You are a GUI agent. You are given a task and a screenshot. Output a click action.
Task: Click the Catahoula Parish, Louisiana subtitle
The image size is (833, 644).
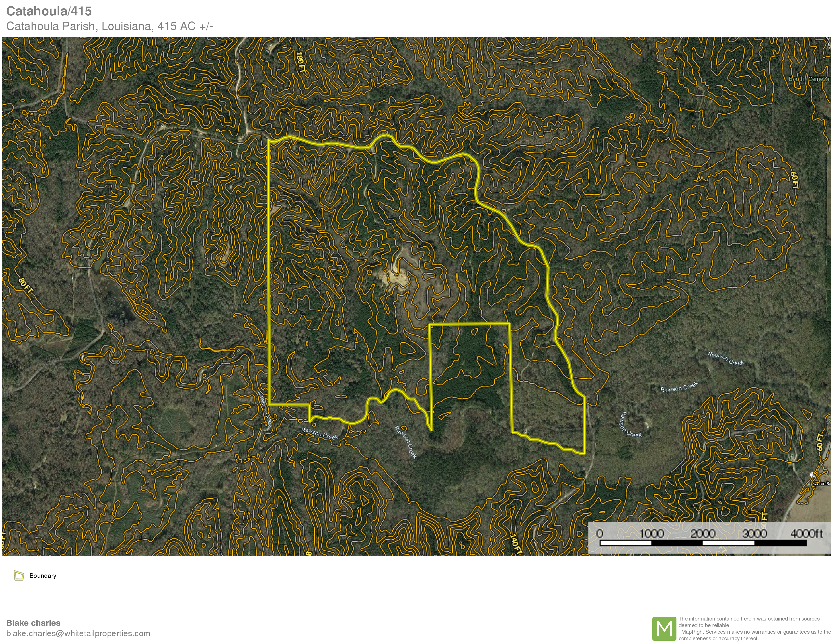(110, 26)
